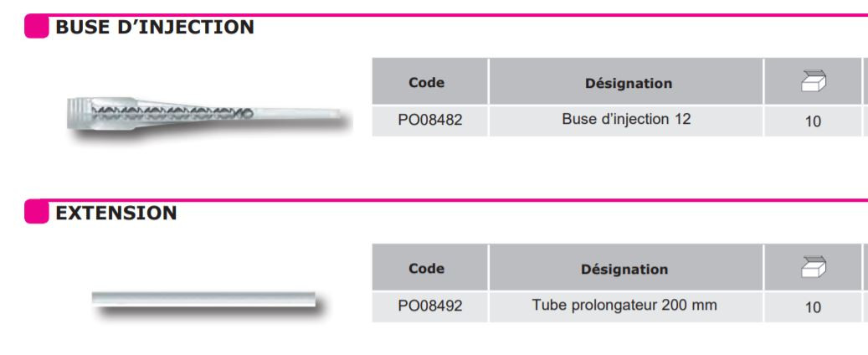Click the Buse d'injection 12 designation
This screenshot has width=868, height=355.
pos(626,120)
